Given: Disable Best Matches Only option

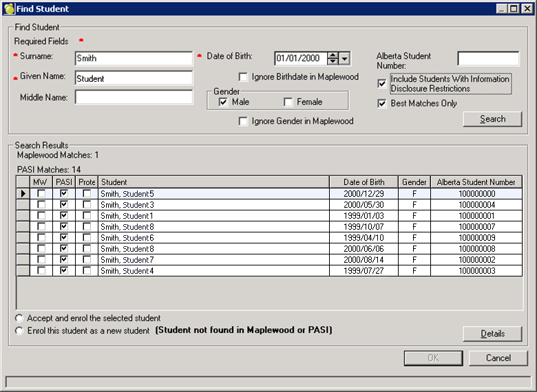Looking at the screenshot, I should [x=382, y=104].
